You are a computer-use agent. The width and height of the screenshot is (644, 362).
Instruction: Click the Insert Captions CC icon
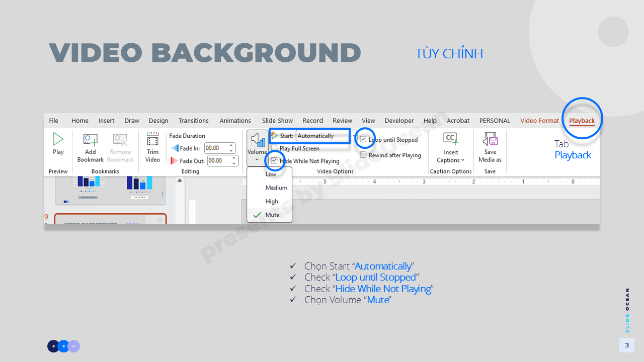pos(450,139)
